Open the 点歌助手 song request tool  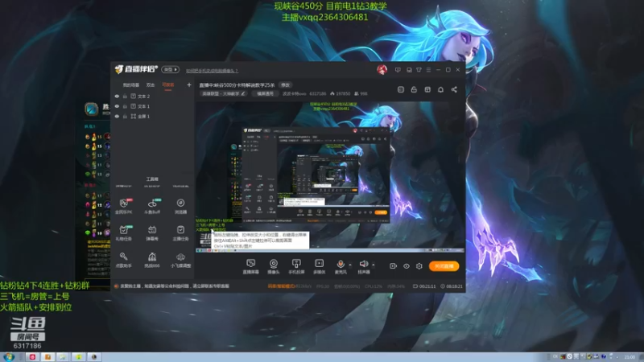tap(124, 260)
